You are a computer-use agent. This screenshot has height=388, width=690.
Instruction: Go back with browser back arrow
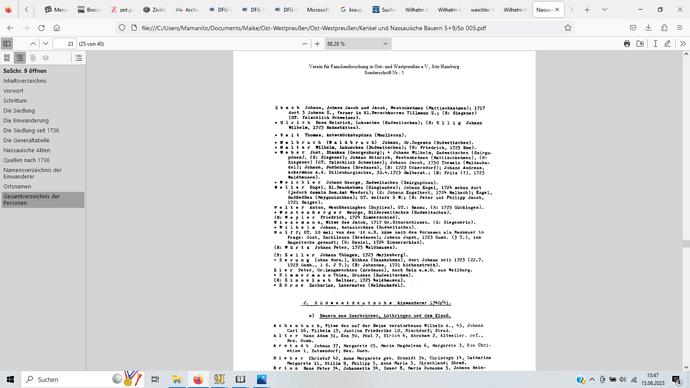pyautogui.click(x=10, y=28)
